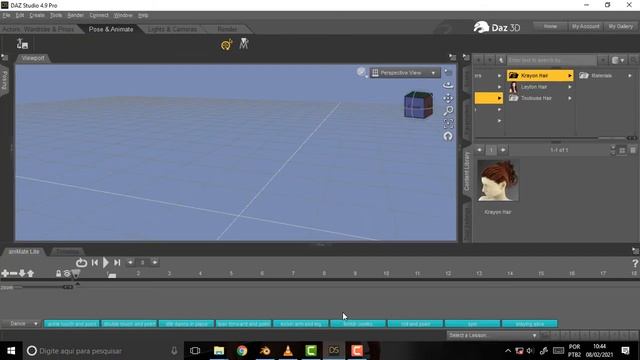This screenshot has width=640, height=360.
Task: Click the My Gallery button
Action: click(x=620, y=27)
